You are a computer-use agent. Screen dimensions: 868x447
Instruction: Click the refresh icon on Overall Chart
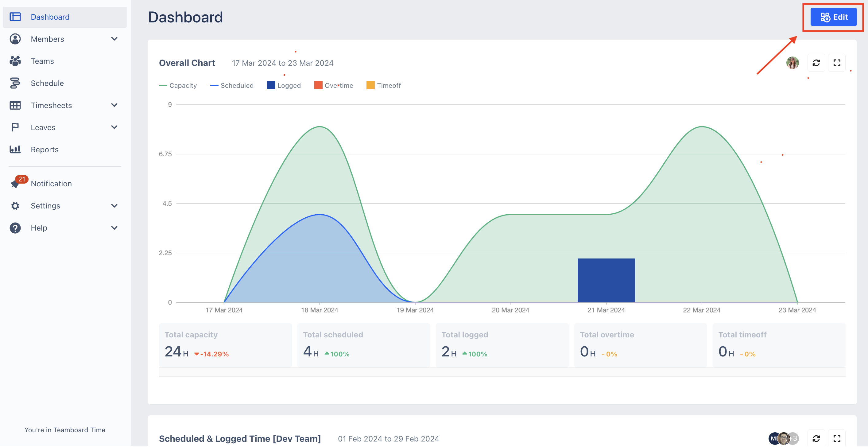point(816,63)
